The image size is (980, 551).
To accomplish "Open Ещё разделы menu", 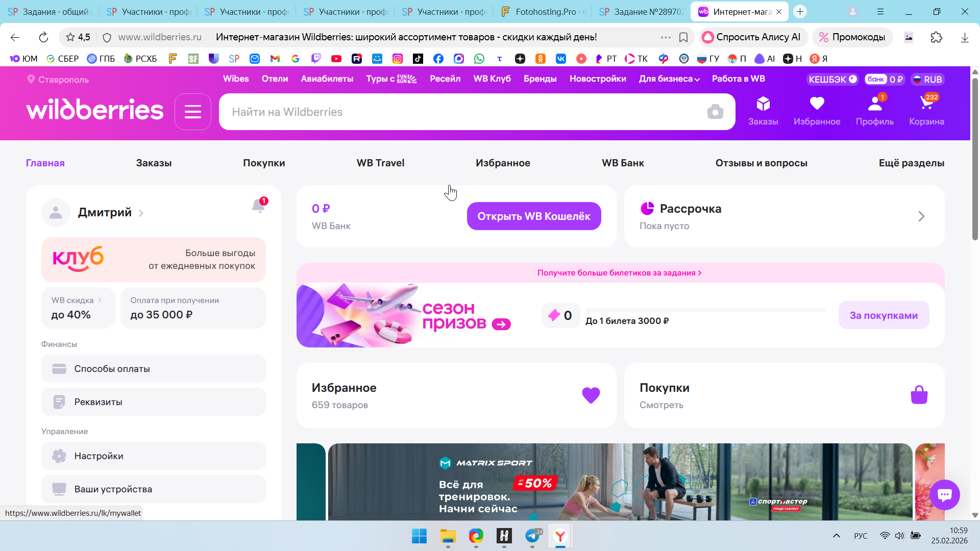I will click(911, 163).
